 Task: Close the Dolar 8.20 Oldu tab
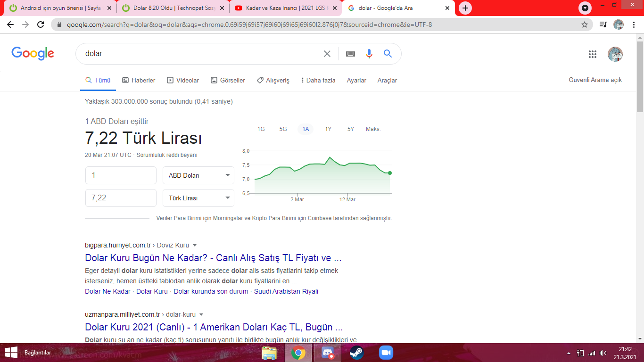(222, 8)
